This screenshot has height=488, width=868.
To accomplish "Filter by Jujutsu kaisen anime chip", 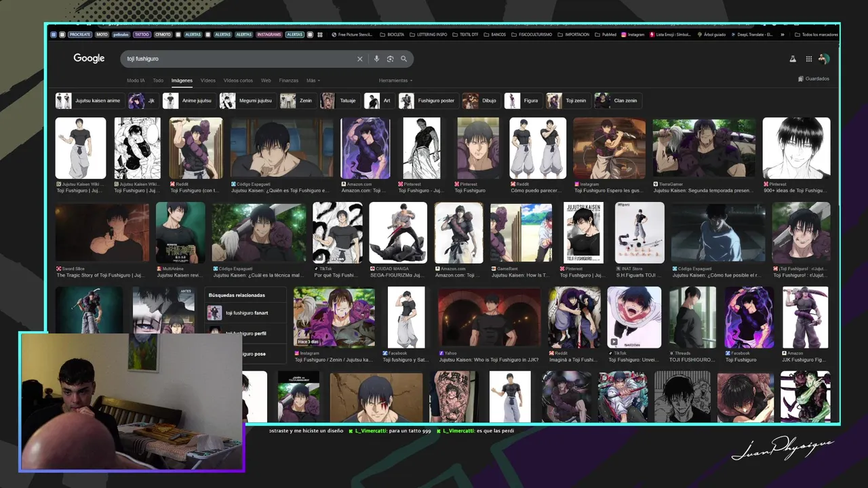I will click(x=89, y=101).
